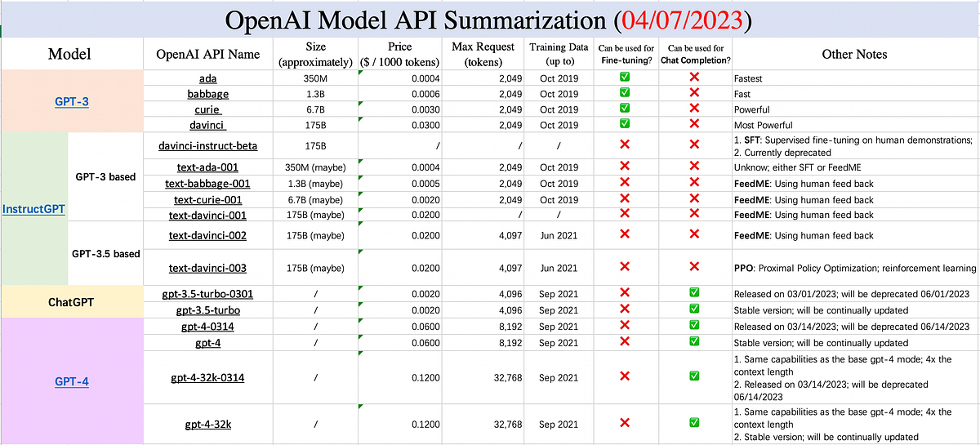
Task: Click chat completion green check for gpt-4-32k-0314
Action: pos(694,377)
